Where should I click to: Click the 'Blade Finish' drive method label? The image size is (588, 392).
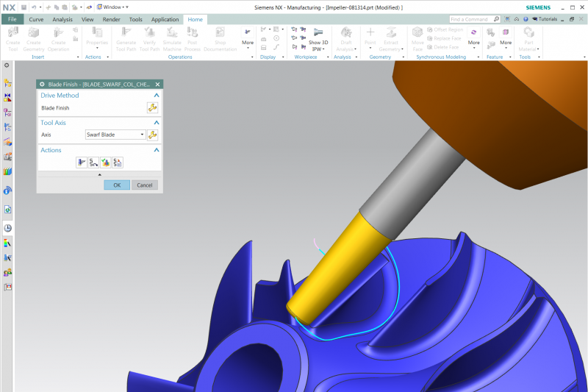pos(55,108)
